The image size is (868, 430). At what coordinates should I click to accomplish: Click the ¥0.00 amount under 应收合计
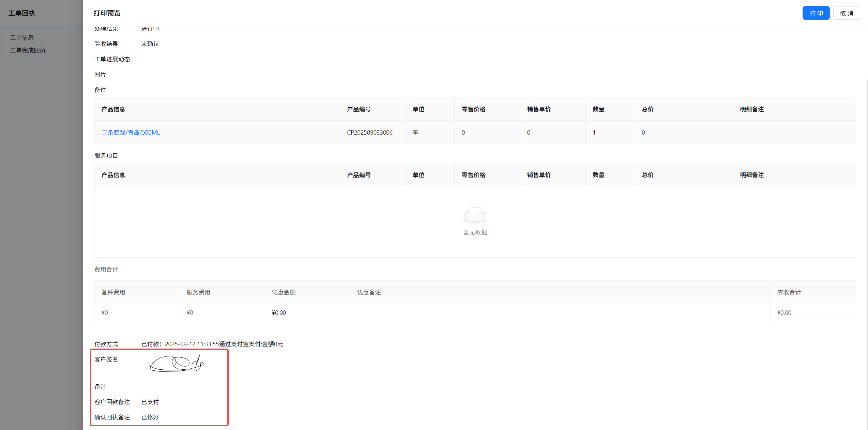pyautogui.click(x=784, y=313)
